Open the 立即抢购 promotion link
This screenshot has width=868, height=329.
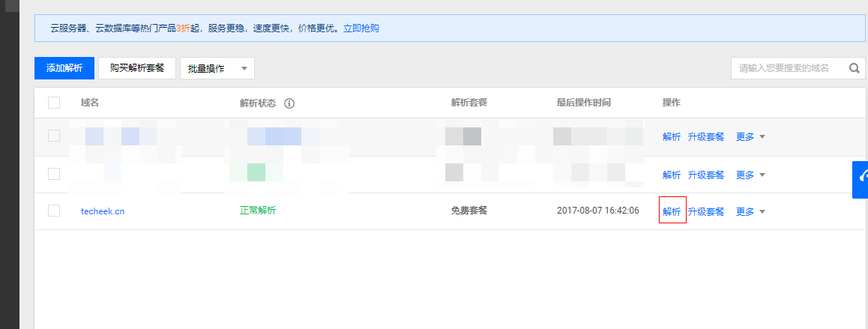coord(361,28)
